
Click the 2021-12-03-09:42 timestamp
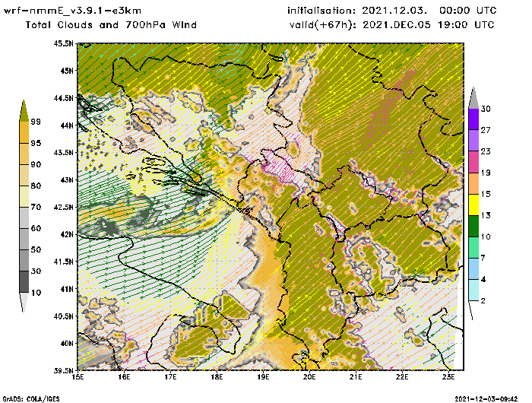point(486,399)
